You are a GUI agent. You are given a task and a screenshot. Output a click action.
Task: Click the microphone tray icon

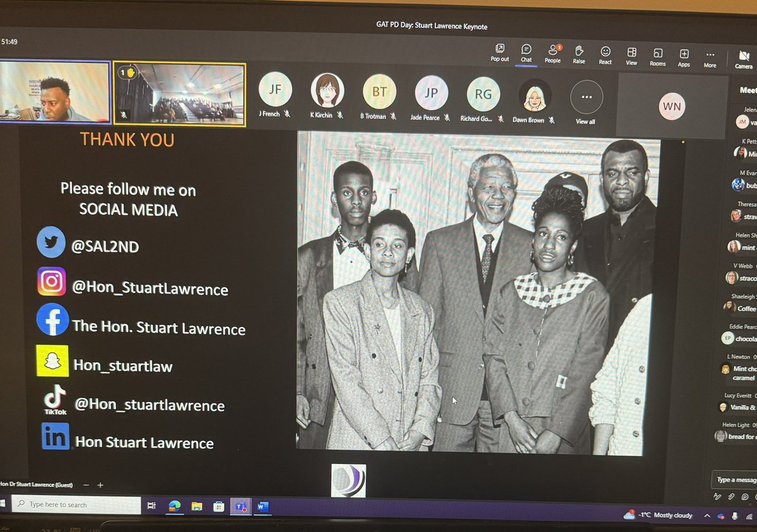(x=734, y=516)
